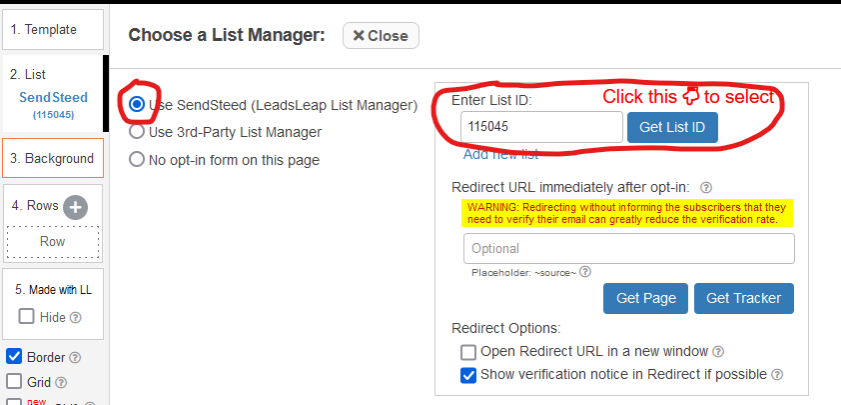Select the 2. List step
This screenshot has width=841, height=405.
tap(53, 93)
